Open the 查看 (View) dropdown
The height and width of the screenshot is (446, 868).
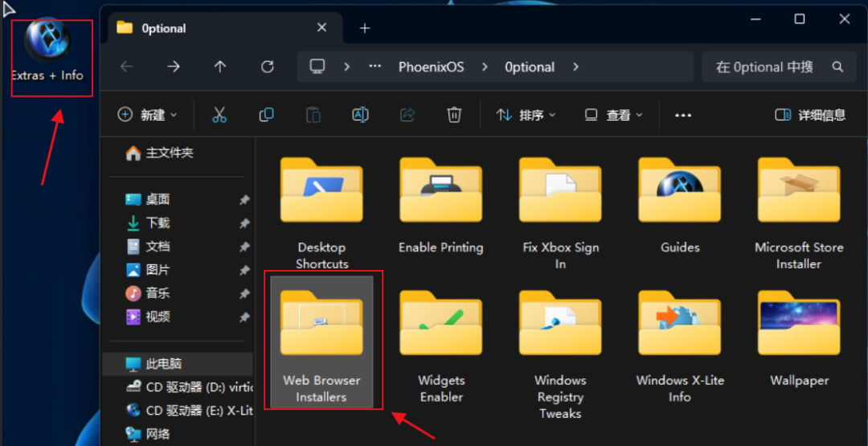613,115
